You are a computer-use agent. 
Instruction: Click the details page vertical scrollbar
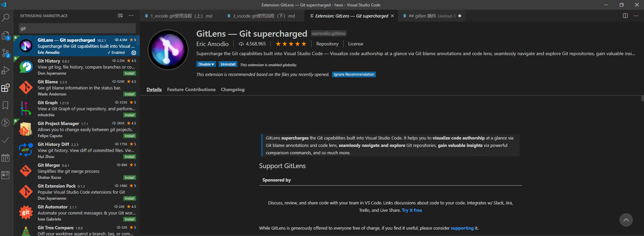click(642, 98)
